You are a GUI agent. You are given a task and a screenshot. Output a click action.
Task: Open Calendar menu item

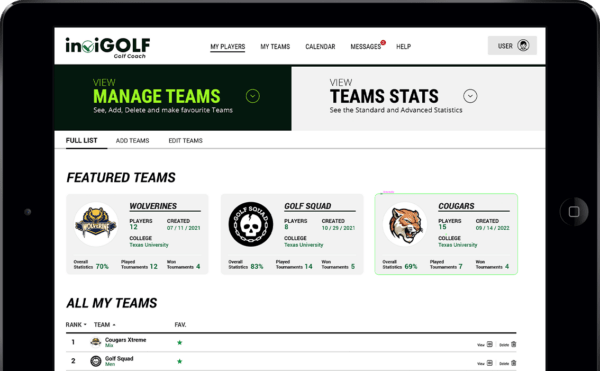click(320, 47)
